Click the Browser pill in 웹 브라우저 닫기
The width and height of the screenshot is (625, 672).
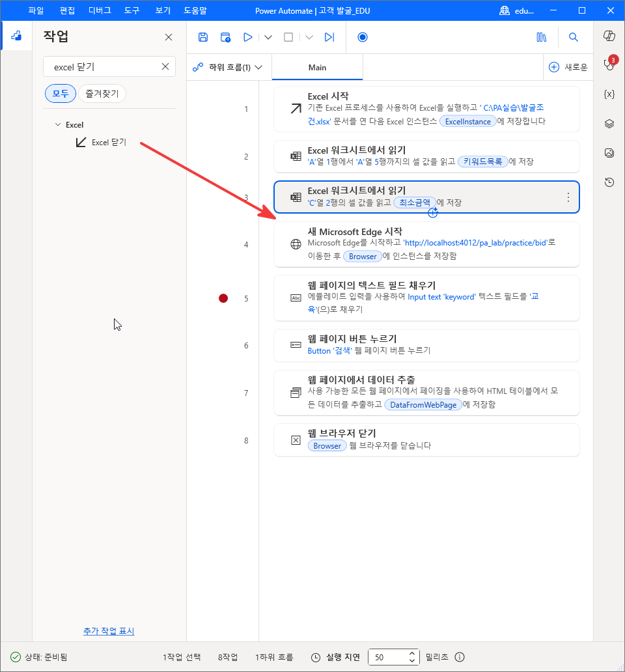(x=327, y=445)
